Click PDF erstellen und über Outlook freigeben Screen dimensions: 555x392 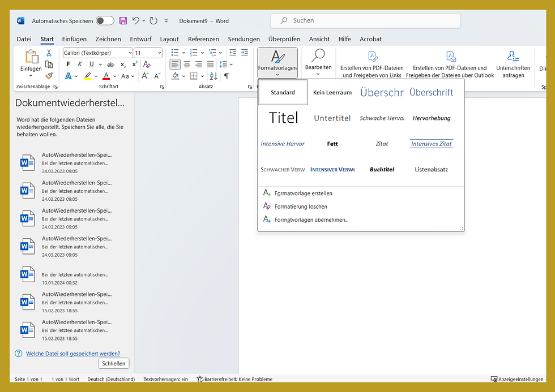pyautogui.click(x=450, y=64)
